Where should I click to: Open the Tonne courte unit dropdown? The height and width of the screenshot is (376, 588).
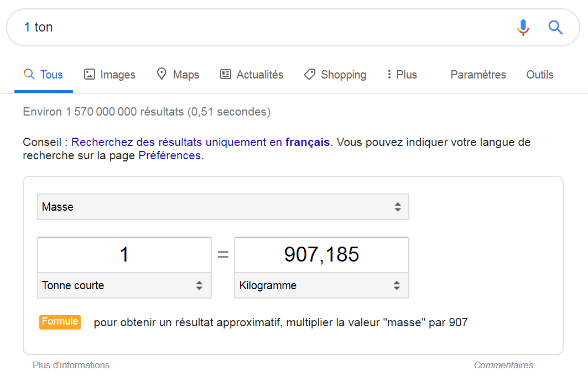pos(124,286)
